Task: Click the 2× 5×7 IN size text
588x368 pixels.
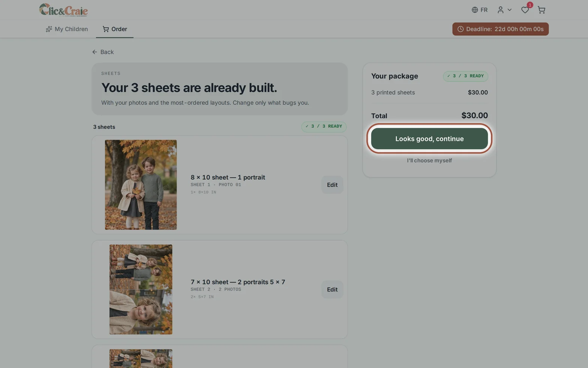Action: click(x=202, y=297)
